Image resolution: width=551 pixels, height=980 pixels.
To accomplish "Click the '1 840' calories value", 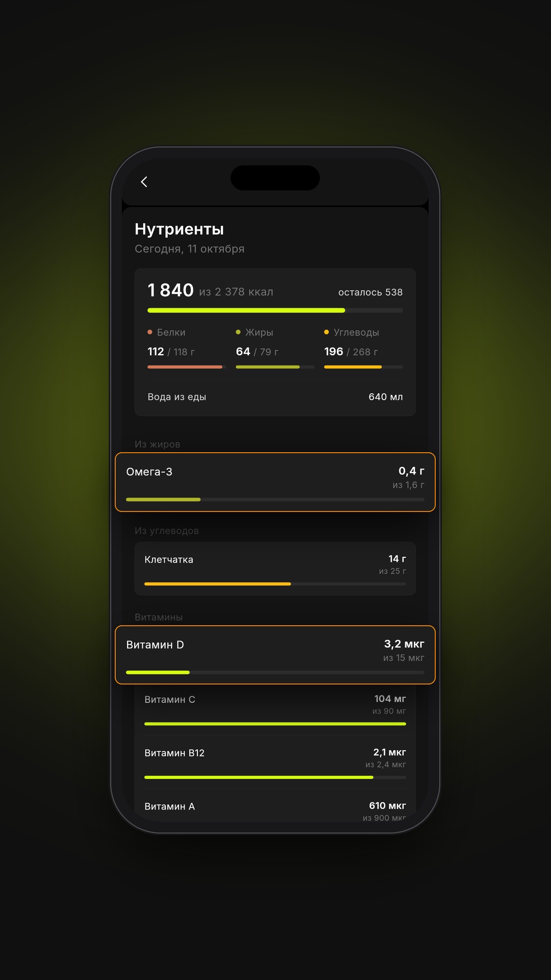I will click(x=170, y=290).
